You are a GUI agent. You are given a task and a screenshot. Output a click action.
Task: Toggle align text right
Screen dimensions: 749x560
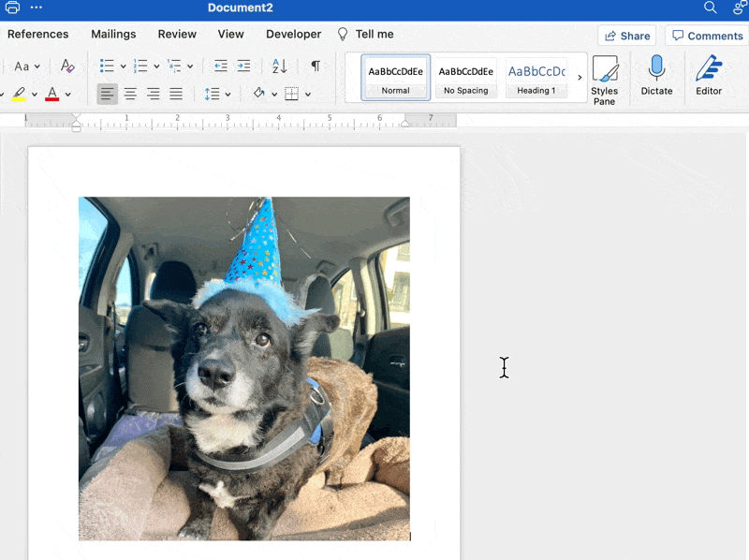point(154,94)
